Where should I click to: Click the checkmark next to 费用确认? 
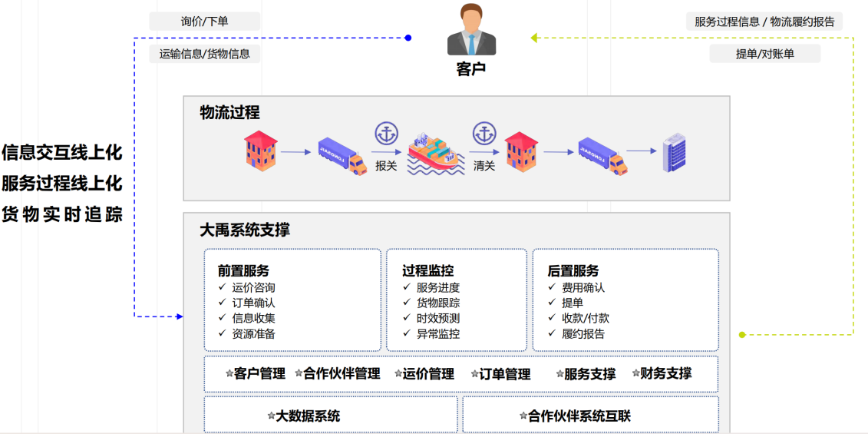tap(552, 287)
